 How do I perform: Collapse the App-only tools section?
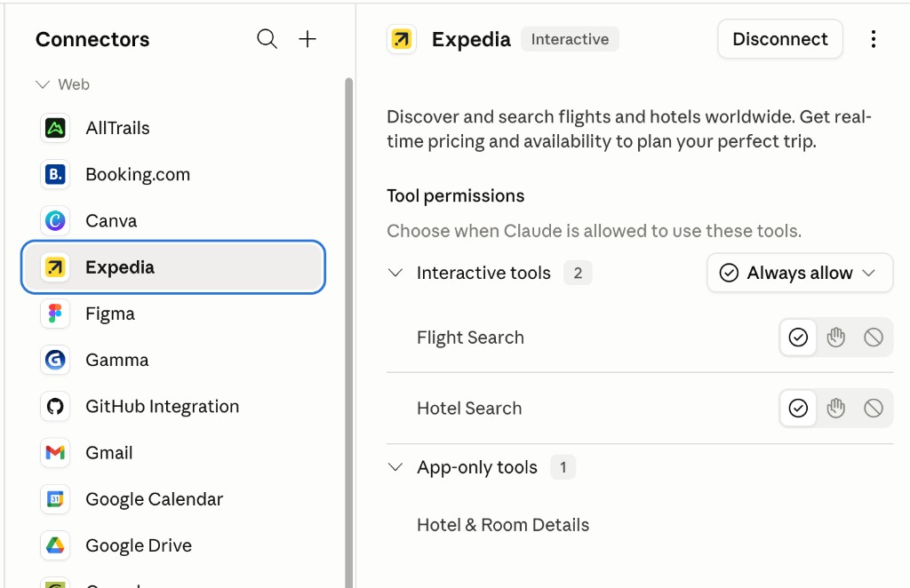tap(395, 467)
